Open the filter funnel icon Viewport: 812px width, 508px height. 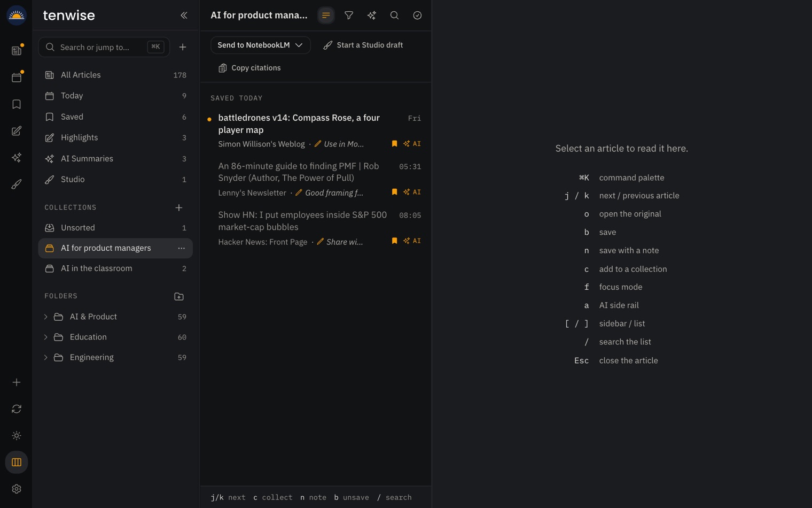[x=349, y=16]
